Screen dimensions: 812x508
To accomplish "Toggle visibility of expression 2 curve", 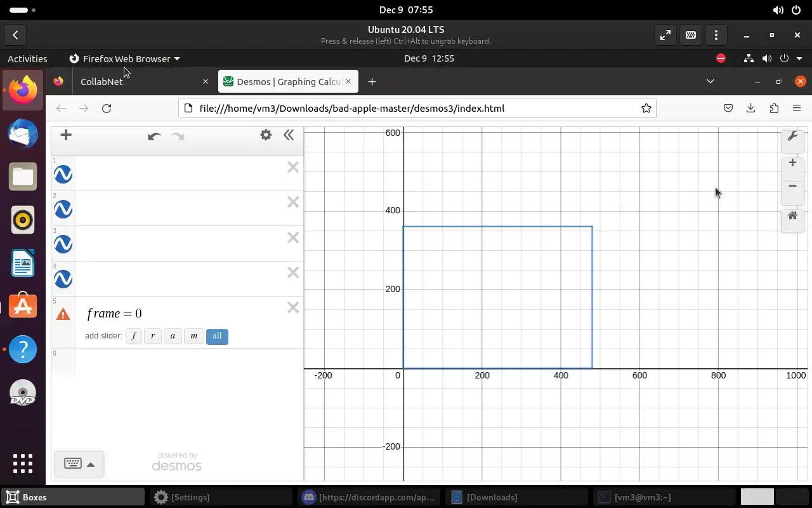I will pos(63,209).
